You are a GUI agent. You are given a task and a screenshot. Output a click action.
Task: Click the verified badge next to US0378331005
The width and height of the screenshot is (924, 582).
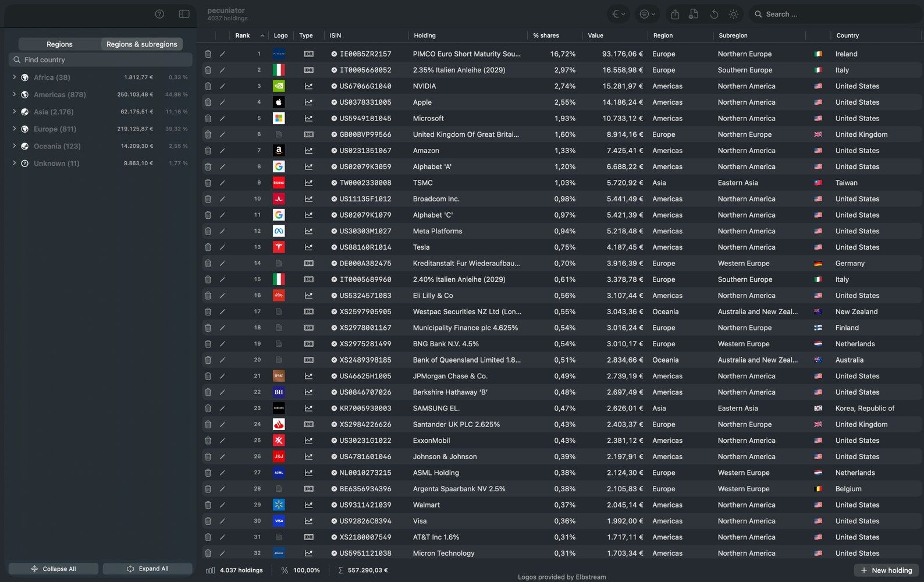(x=334, y=102)
